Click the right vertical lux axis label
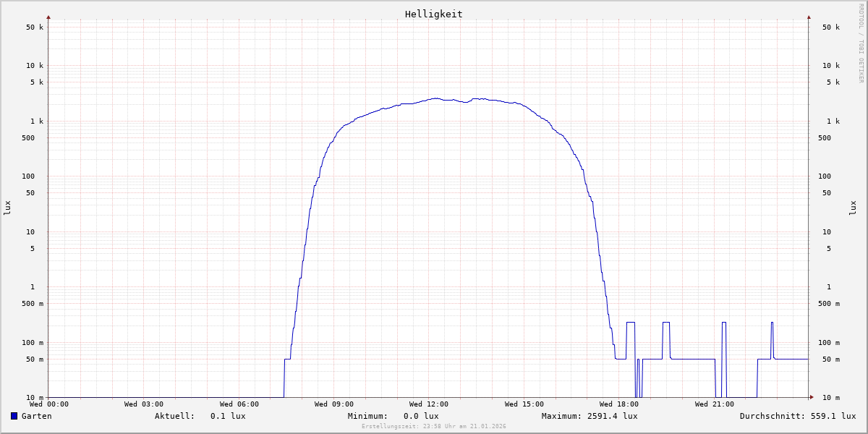The width and height of the screenshot is (868, 434). 853,208
